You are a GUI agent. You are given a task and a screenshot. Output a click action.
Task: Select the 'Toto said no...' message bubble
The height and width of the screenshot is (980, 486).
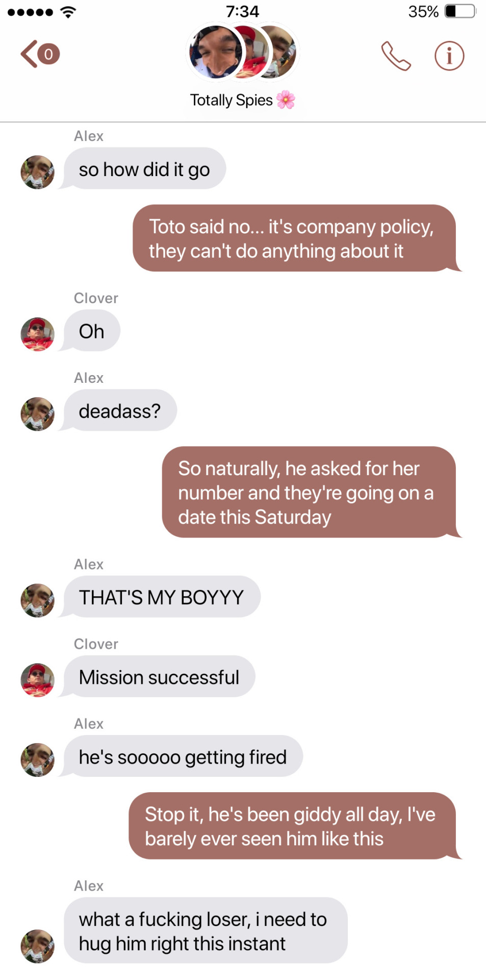coord(295,238)
